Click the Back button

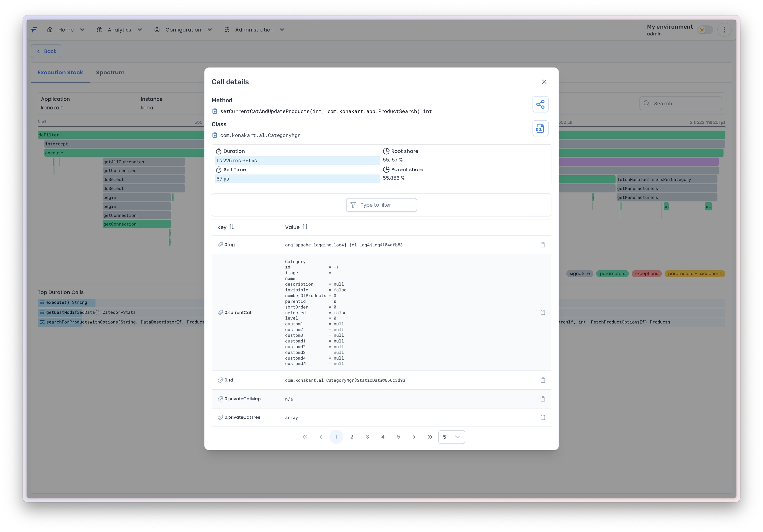pyautogui.click(x=46, y=51)
